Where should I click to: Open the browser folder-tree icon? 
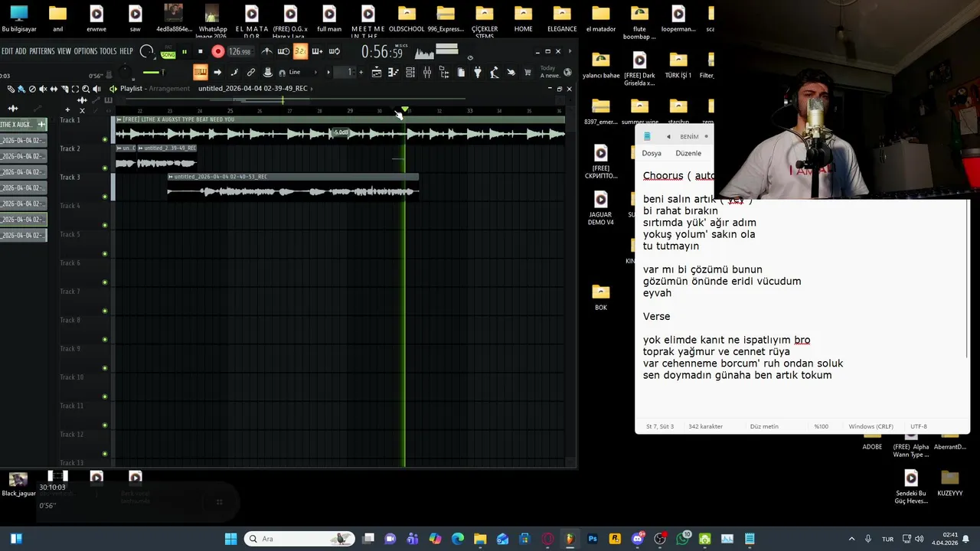(444, 73)
